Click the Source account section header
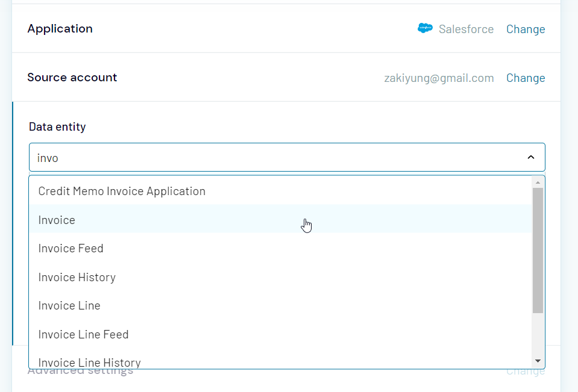Viewport: 578px width, 392px height. tap(72, 77)
